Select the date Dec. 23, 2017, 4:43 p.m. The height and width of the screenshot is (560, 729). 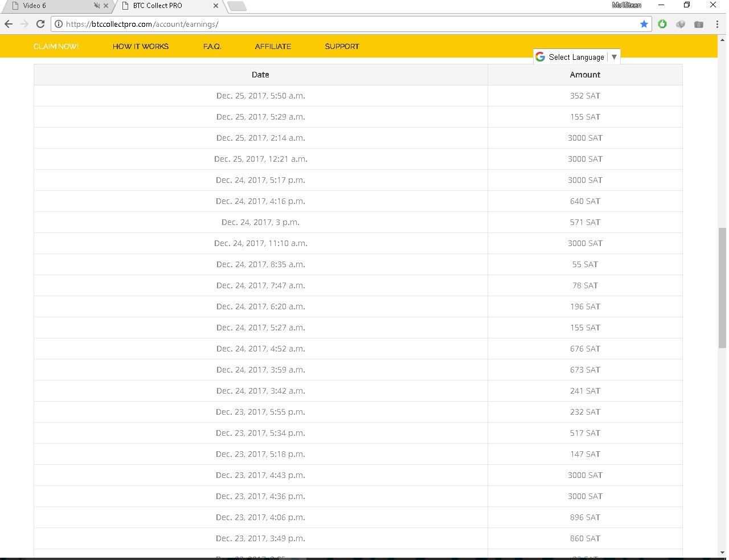coord(261,475)
